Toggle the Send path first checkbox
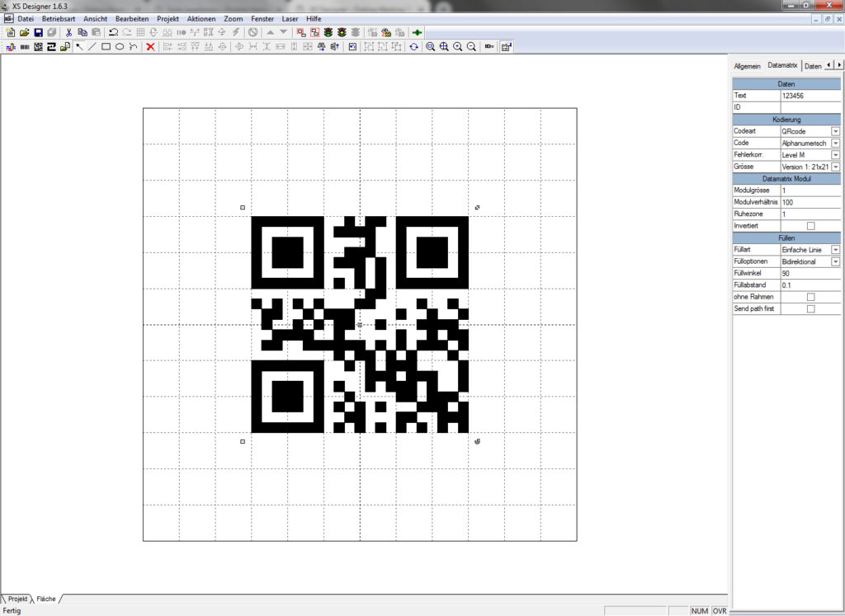 pyautogui.click(x=810, y=308)
